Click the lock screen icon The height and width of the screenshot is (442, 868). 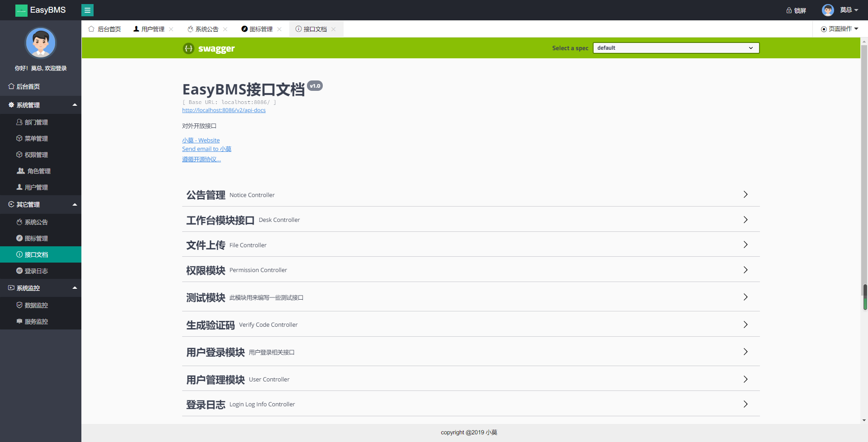[x=789, y=10]
